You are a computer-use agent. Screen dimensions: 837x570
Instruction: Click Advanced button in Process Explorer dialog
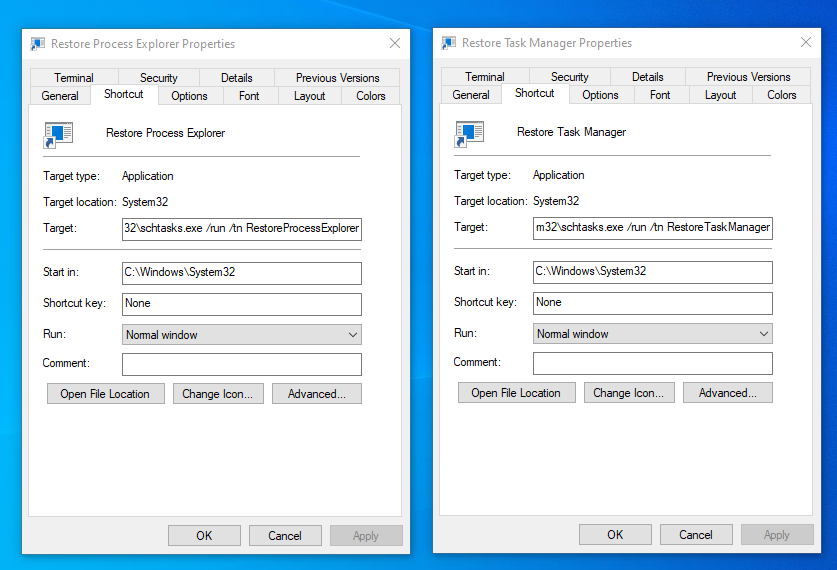pyautogui.click(x=317, y=394)
